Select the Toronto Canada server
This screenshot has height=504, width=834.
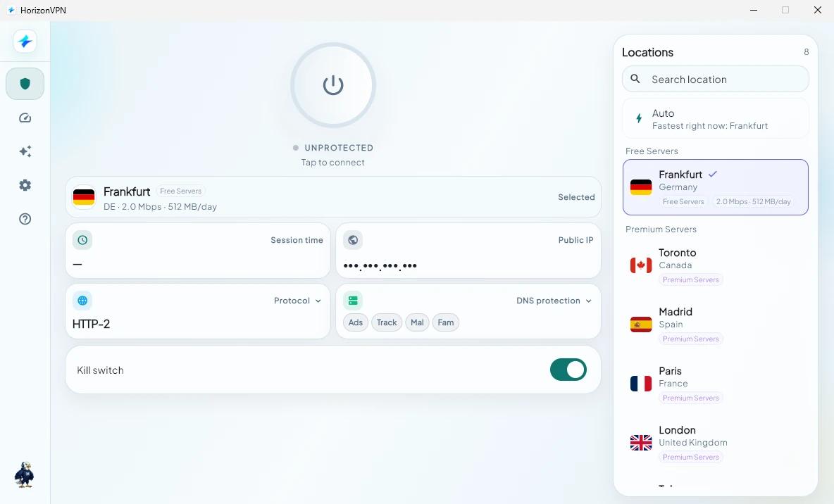click(716, 265)
